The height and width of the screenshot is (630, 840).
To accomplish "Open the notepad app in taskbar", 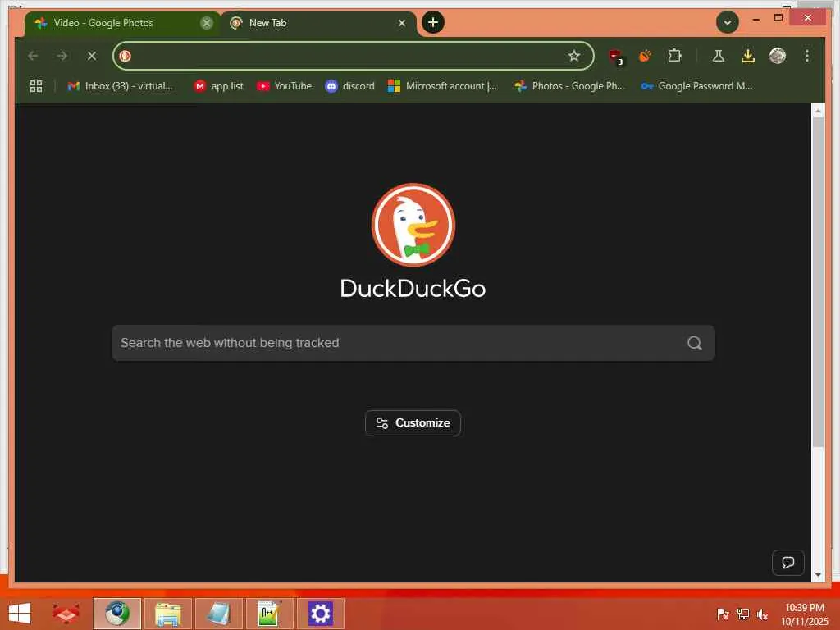I will pos(218,614).
